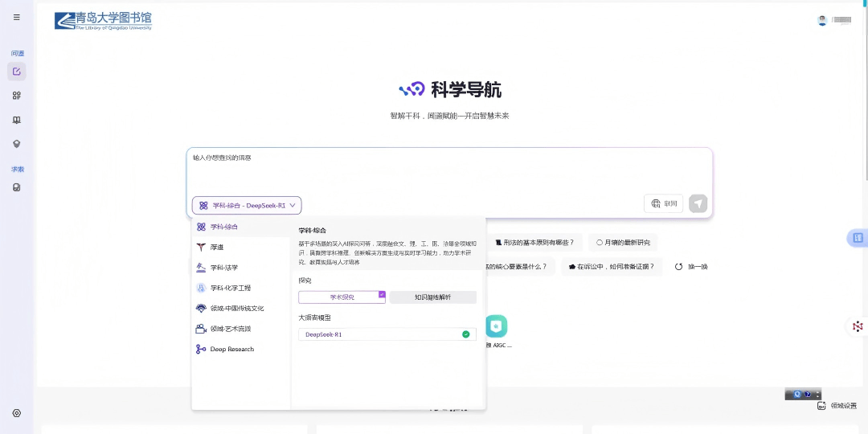Select the 知识脑络解析 exploration option
868x434 pixels.
coord(432,297)
